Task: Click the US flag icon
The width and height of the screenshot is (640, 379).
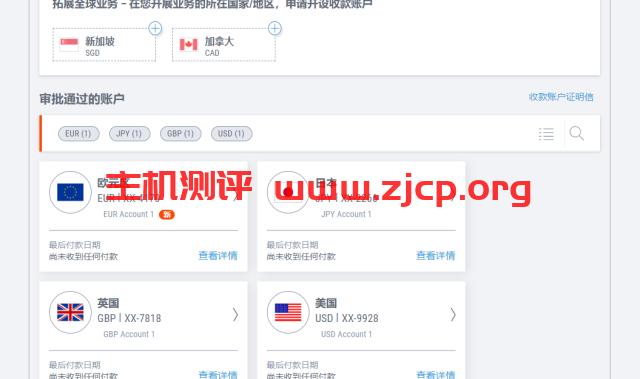Action: click(x=288, y=313)
